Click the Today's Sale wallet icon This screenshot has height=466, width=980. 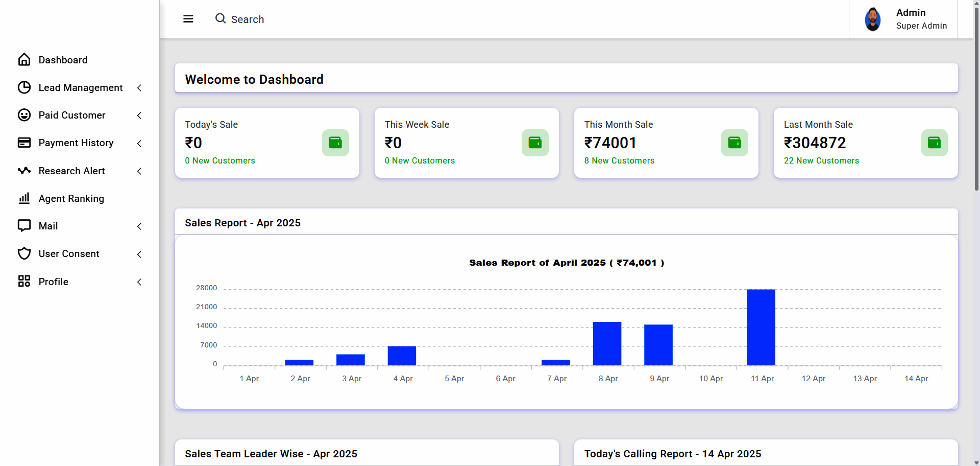pos(335,143)
